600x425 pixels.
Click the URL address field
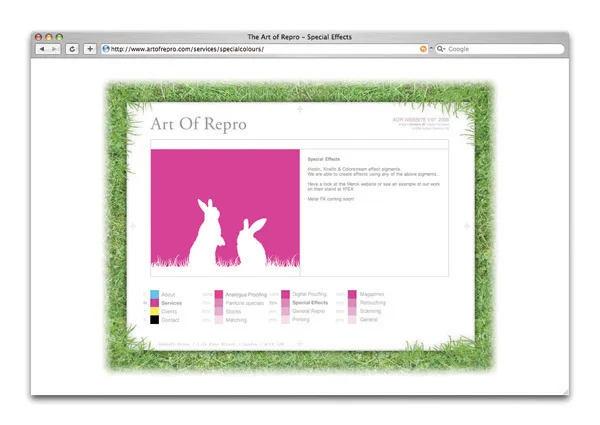click(x=264, y=49)
